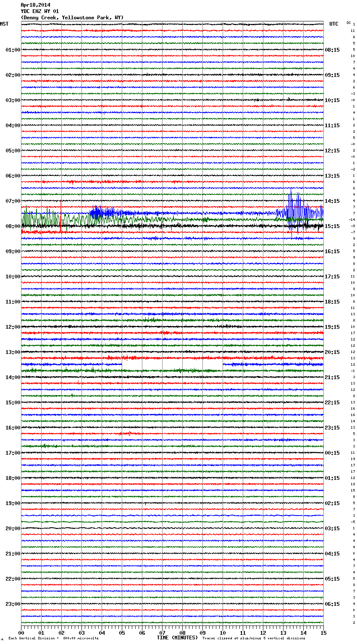Click the '13:00' MST time label
The image size is (357, 644).
pyautogui.click(x=13, y=352)
